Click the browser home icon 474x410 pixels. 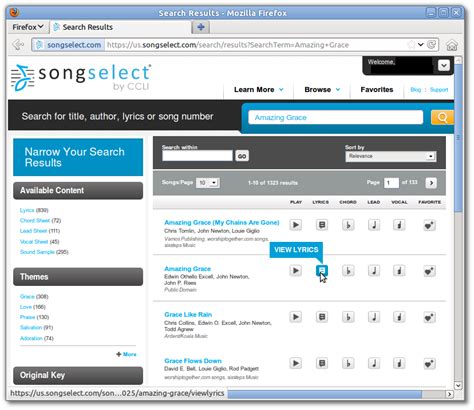click(451, 45)
